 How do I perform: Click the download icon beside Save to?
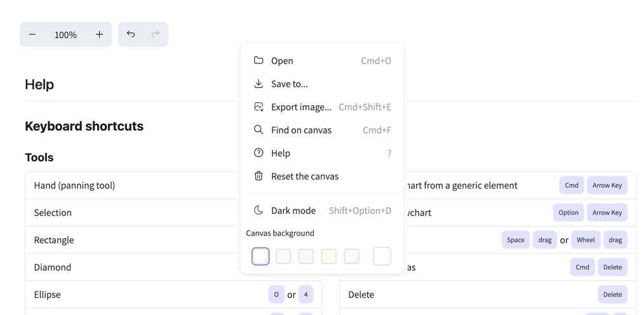pos(258,84)
